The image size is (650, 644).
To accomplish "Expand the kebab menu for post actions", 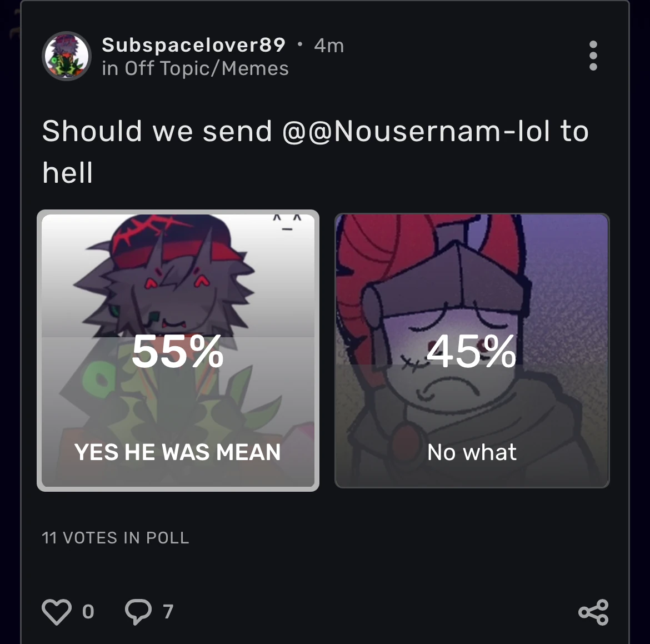I will pyautogui.click(x=593, y=55).
